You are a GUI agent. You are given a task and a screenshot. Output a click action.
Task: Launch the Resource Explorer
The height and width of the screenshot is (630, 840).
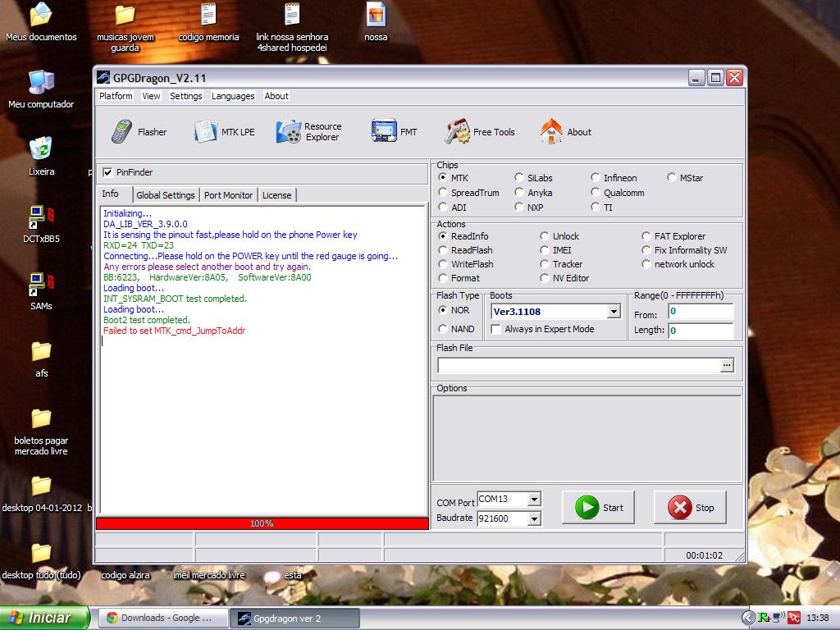[x=308, y=132]
